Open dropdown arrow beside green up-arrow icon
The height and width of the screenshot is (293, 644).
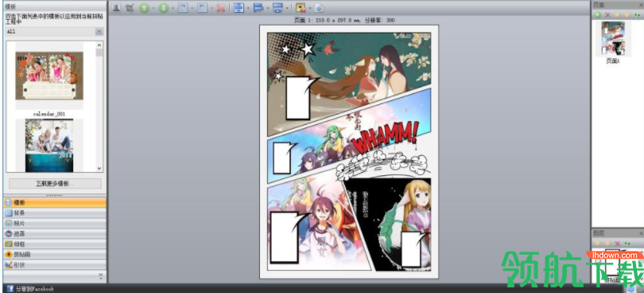tap(153, 8)
